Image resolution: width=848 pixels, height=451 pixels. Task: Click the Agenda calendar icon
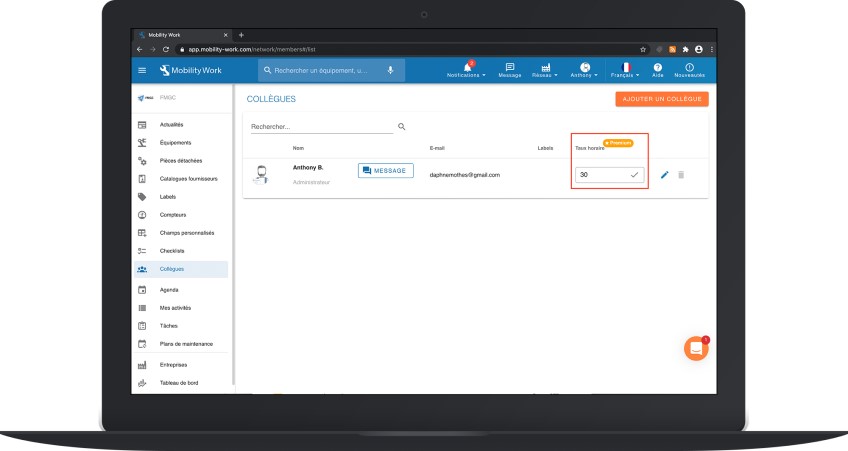[142, 290]
